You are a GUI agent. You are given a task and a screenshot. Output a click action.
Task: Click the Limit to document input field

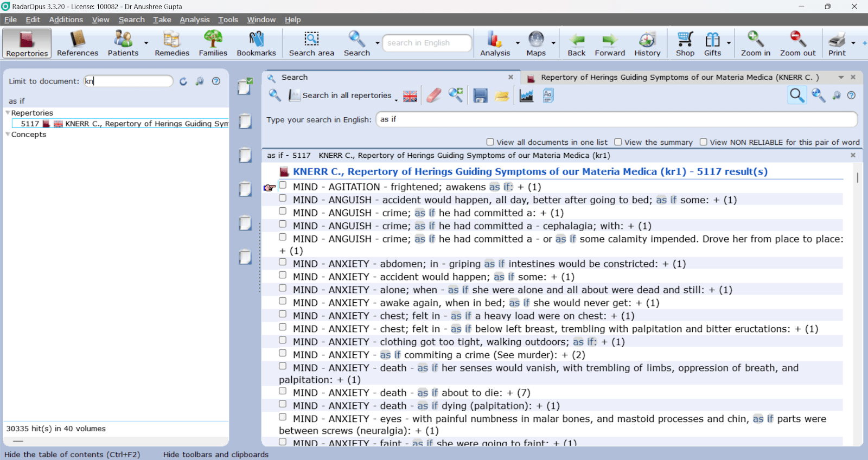(x=128, y=81)
